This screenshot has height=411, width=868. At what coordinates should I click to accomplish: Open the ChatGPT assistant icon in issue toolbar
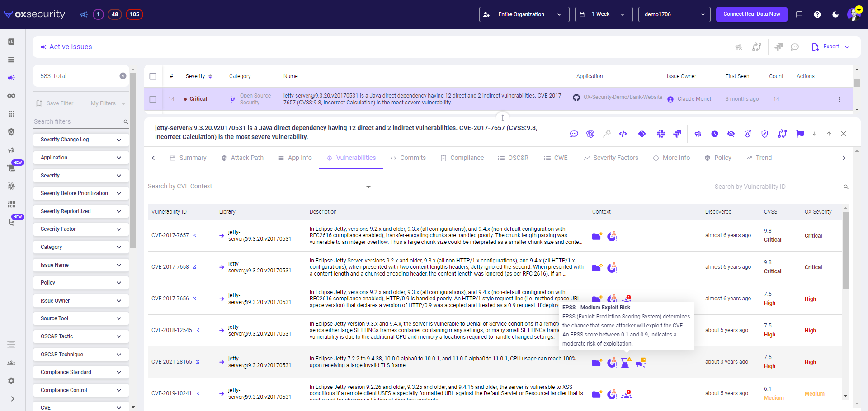pyautogui.click(x=590, y=134)
